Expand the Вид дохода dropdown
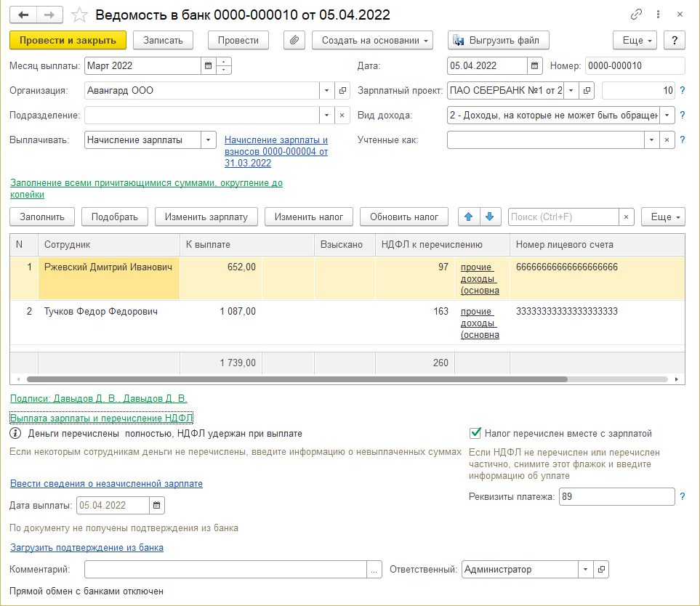The width and height of the screenshot is (700, 606). click(667, 116)
